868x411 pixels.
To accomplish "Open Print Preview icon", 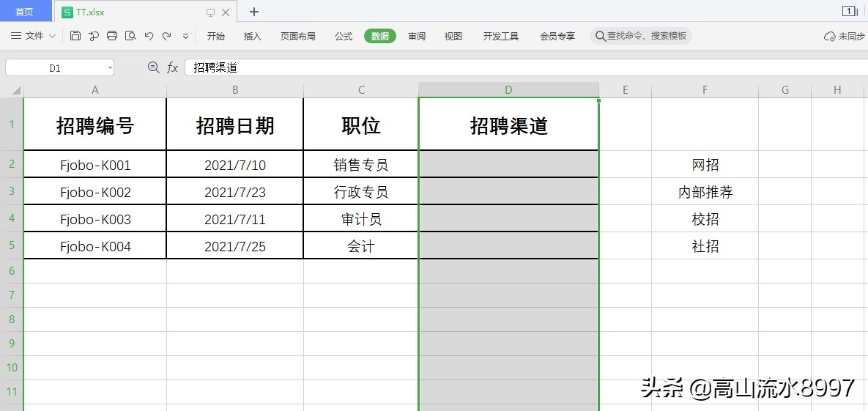I will [x=130, y=36].
